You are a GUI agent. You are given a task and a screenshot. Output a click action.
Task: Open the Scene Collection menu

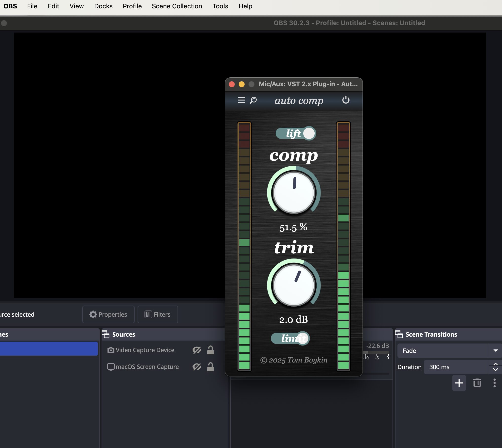[x=177, y=6]
